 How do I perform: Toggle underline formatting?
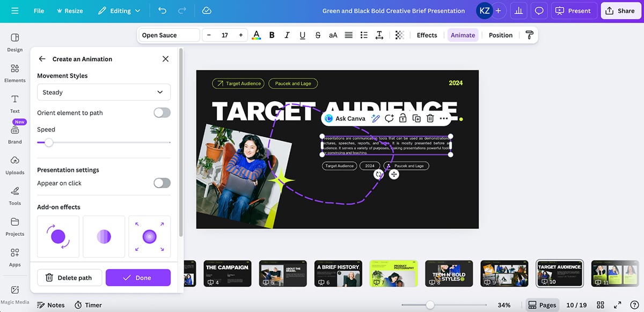point(302,34)
